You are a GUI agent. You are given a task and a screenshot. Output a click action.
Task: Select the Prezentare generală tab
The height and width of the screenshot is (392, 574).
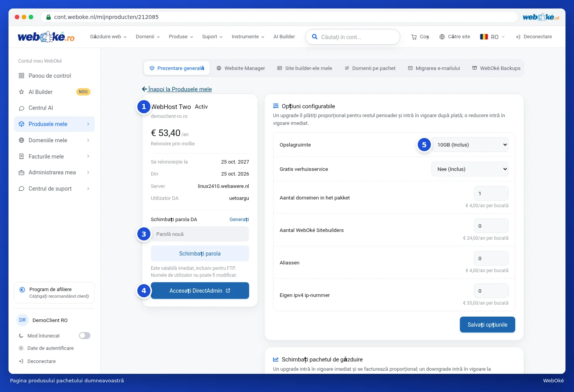[x=177, y=68]
